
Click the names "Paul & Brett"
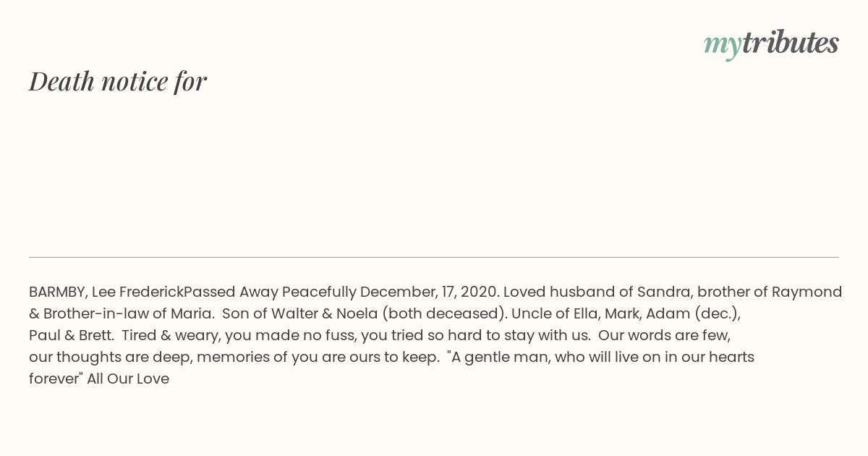pos(72,336)
